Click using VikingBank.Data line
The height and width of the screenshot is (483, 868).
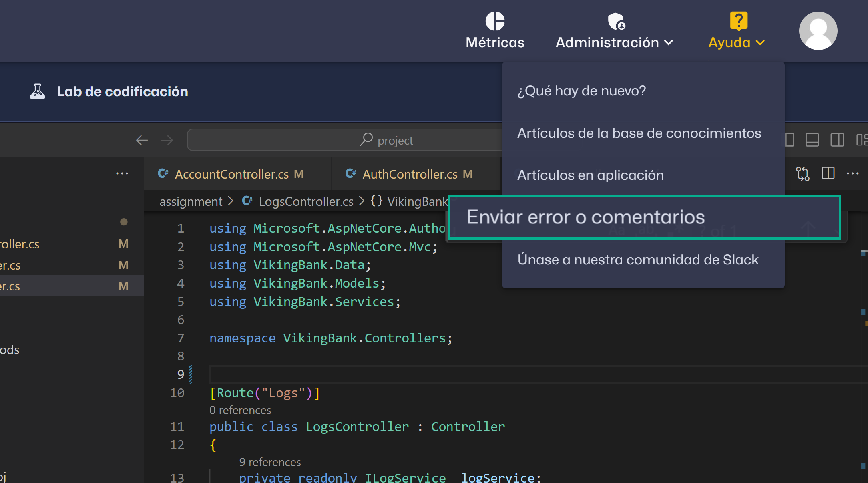point(290,265)
